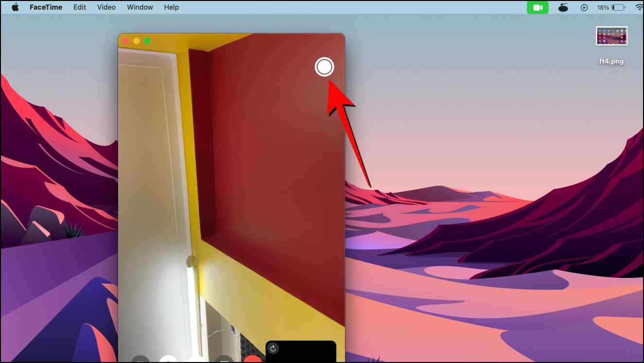Select the ft4.png desktop file thumbnail
The height and width of the screenshot is (363, 644).
pos(611,36)
